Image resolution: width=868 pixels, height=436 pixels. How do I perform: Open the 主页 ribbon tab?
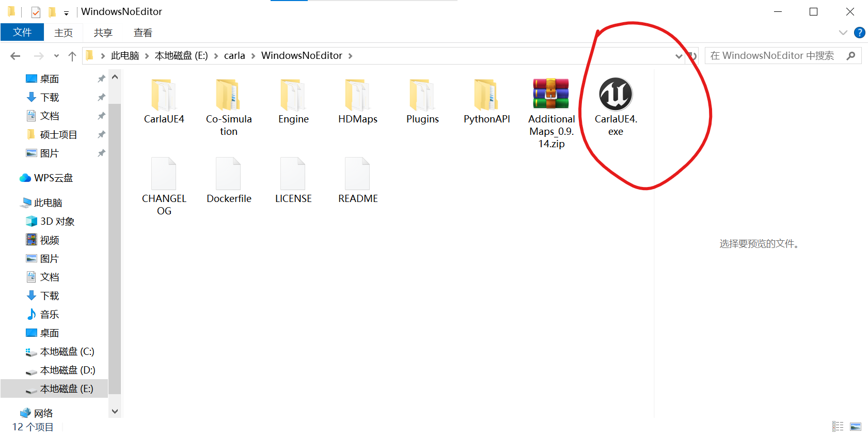pyautogui.click(x=64, y=33)
